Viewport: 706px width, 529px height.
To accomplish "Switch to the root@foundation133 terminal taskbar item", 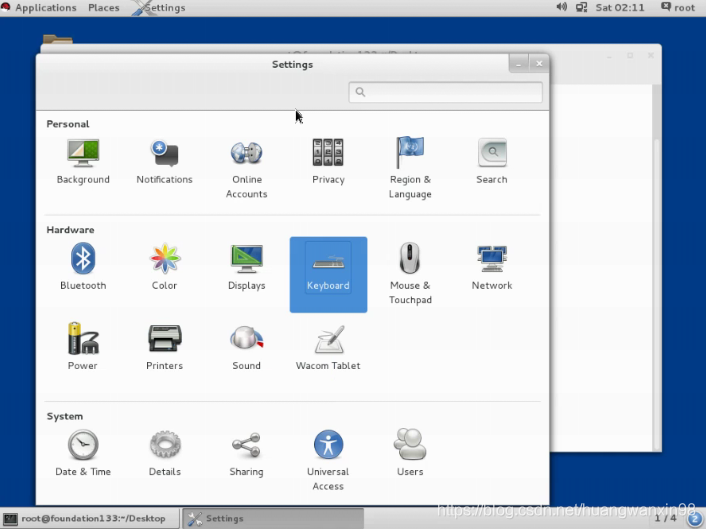I will pyautogui.click(x=90, y=518).
